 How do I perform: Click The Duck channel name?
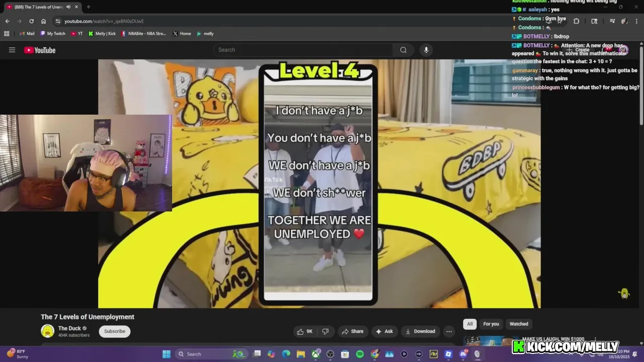[x=69, y=328]
